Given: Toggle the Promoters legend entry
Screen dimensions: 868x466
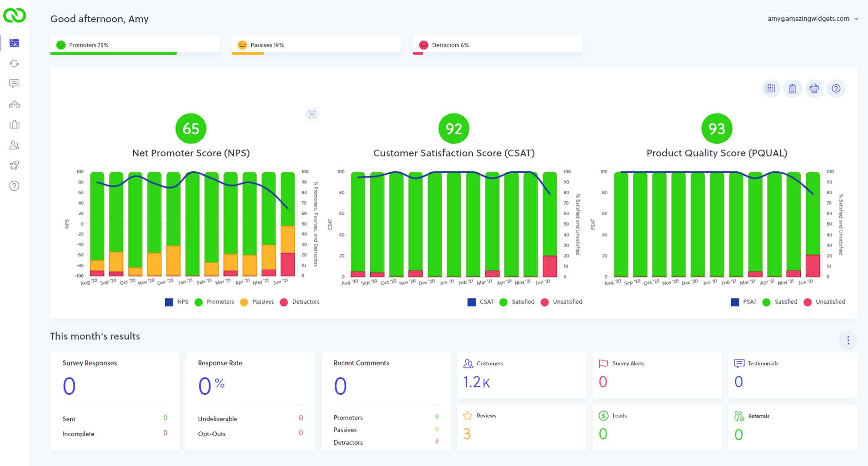Looking at the screenshot, I should coord(214,302).
